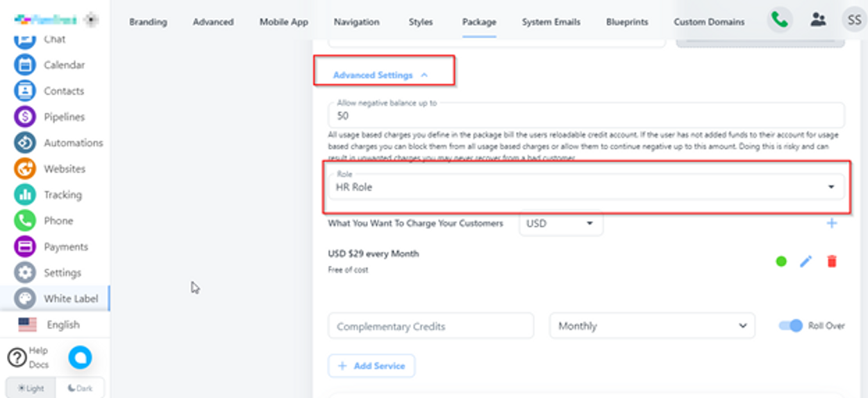Switch to the Blueprints tab
Image resolution: width=868 pixels, height=398 pixels.
(x=626, y=22)
